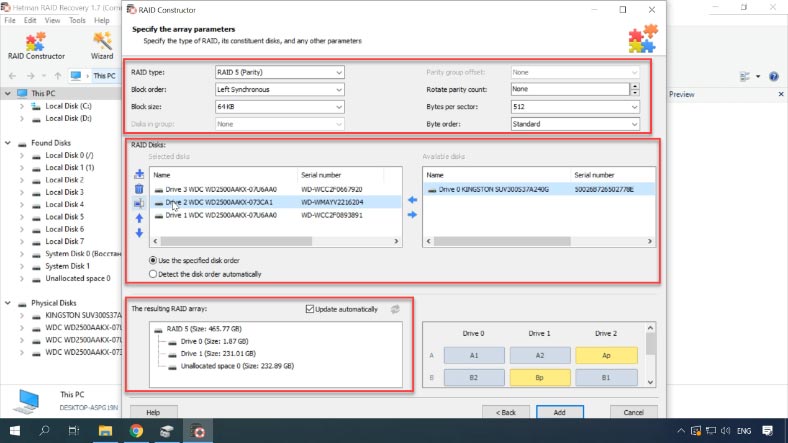Screen dimensions: 788x443
Task: Select Local Disk 4 in tree
Action: pyautogui.click(x=64, y=204)
